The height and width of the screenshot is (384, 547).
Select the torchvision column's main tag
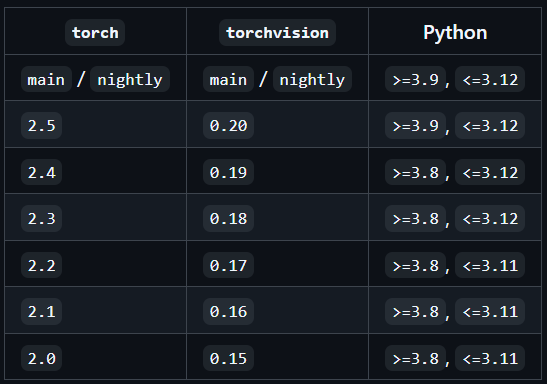[228, 80]
